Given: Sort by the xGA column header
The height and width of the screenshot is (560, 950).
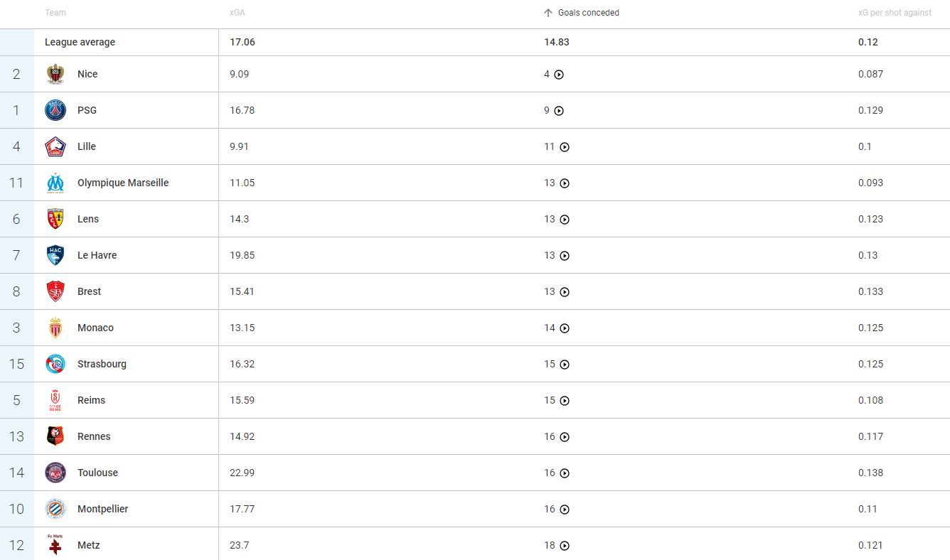Looking at the screenshot, I should pos(237,13).
